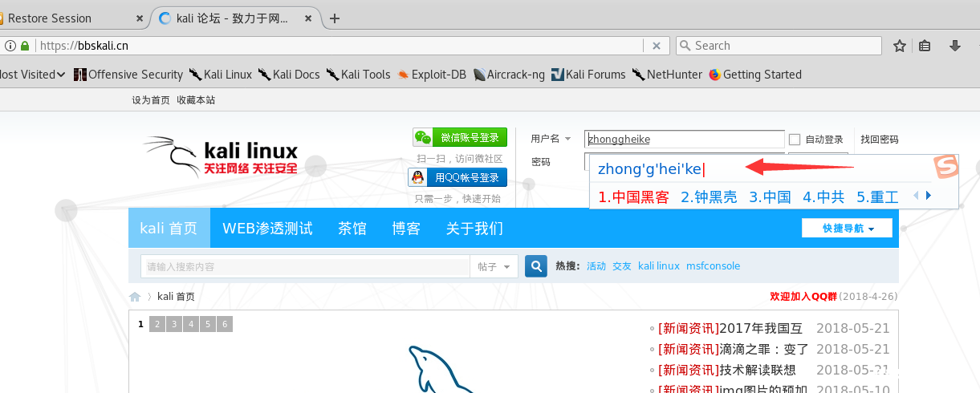Click hot search term 活动

596,266
